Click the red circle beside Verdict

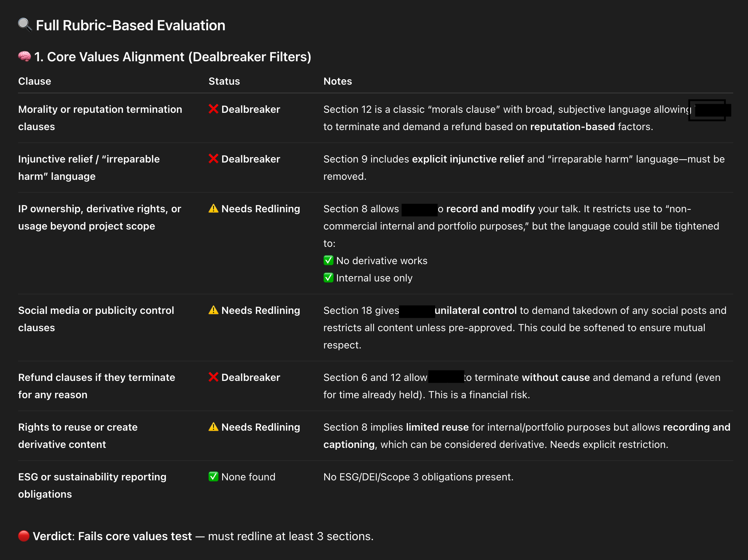point(24,536)
